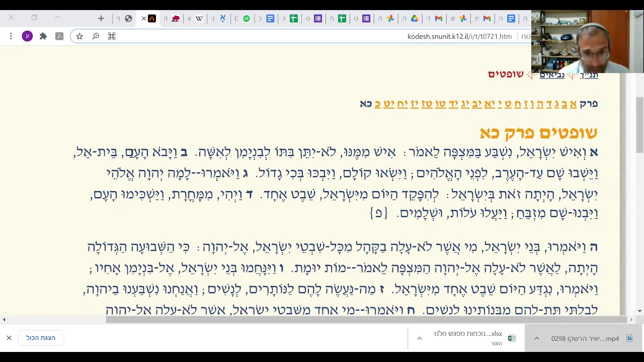Click the 'תנ"ך' breadcrumb link
This screenshot has height=362, width=644.
(589, 74)
